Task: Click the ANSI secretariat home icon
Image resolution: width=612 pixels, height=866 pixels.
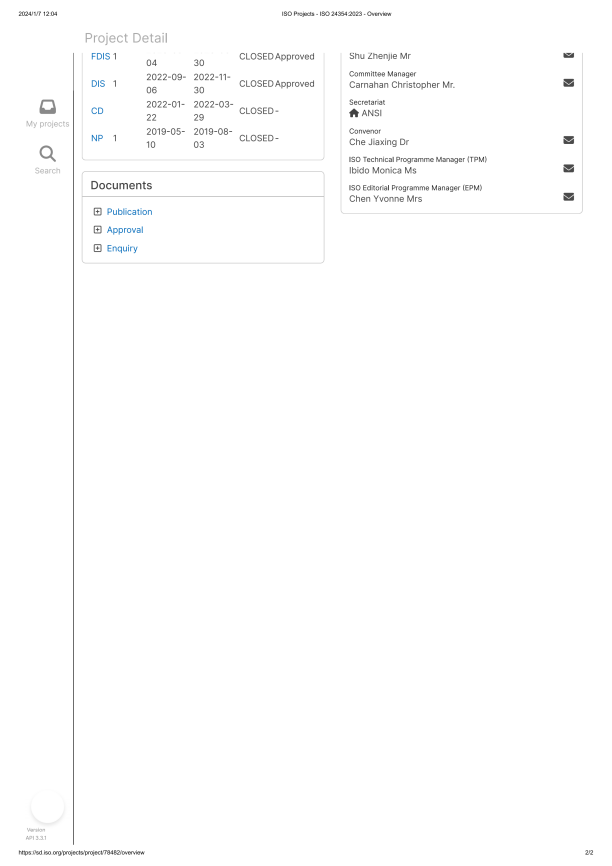Action: (x=354, y=113)
